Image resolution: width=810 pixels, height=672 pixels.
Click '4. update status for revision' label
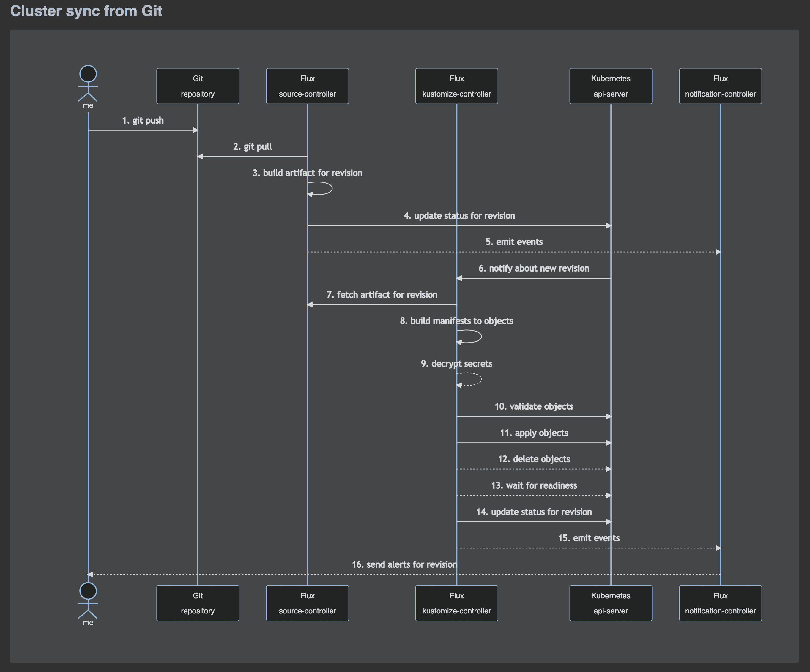459,215
